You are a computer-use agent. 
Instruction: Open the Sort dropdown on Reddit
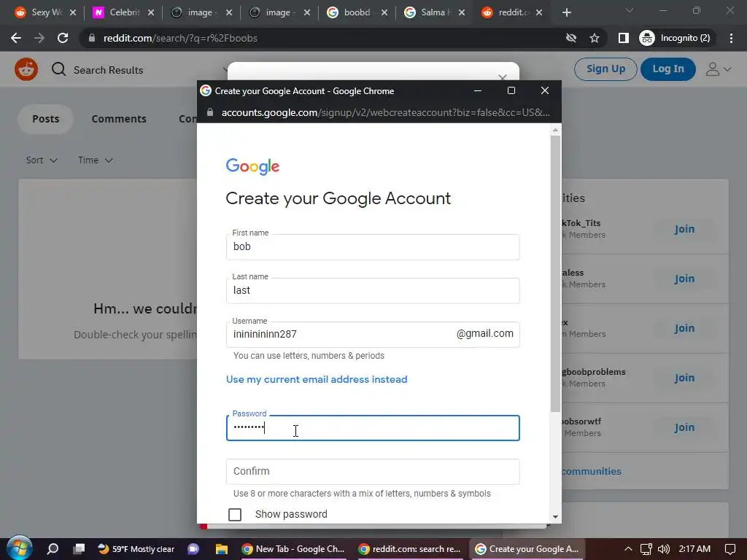pyautogui.click(x=42, y=160)
